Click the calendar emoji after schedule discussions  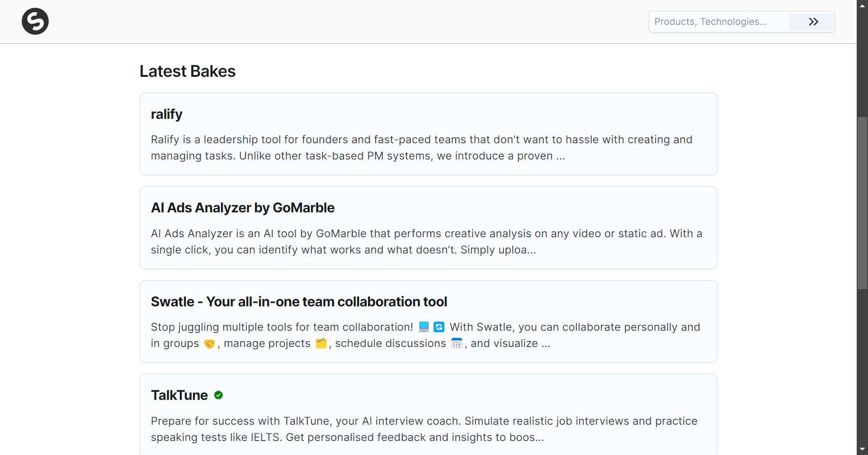pyautogui.click(x=457, y=343)
